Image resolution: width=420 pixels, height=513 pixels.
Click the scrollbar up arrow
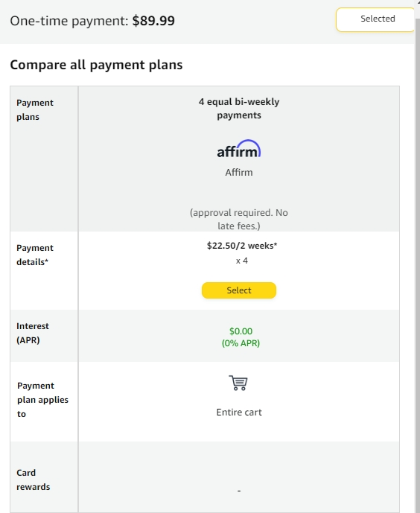[x=418, y=1]
